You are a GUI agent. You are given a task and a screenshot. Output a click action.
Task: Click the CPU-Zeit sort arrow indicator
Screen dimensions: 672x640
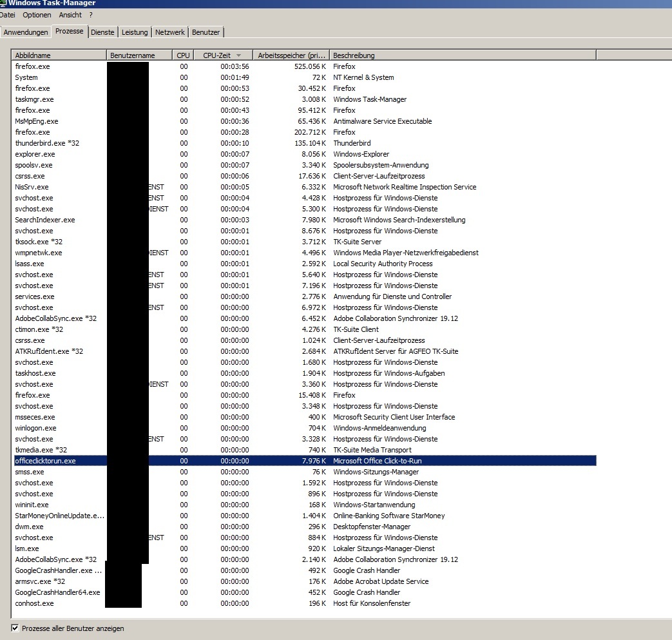[x=239, y=55]
